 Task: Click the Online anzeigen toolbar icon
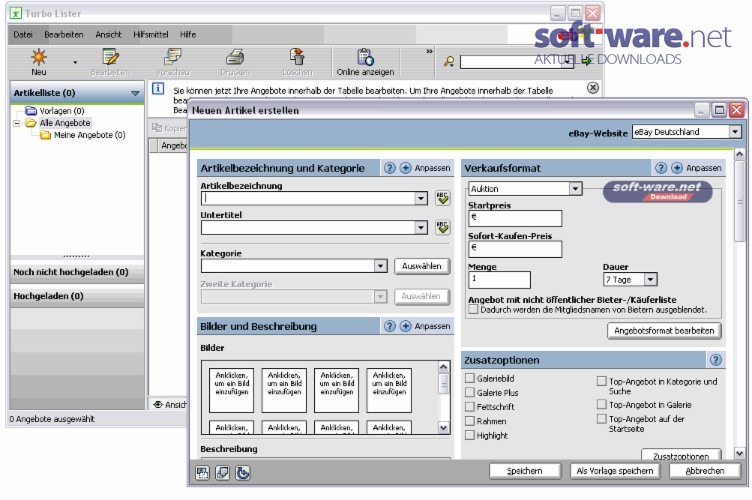(x=365, y=57)
